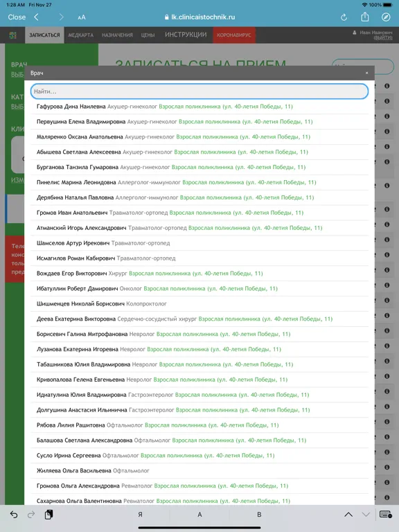Tap the clinic logo icon in navbar
The image size is (399, 532).
[12, 35]
